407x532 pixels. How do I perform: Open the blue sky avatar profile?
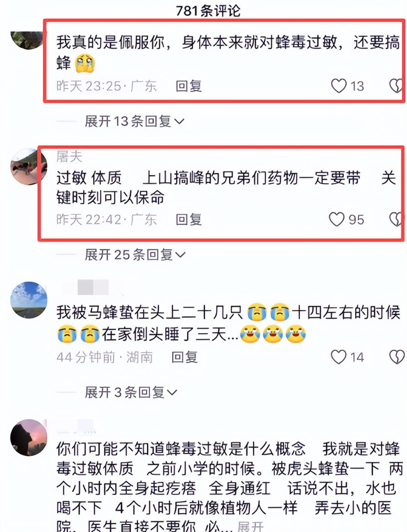point(29,300)
